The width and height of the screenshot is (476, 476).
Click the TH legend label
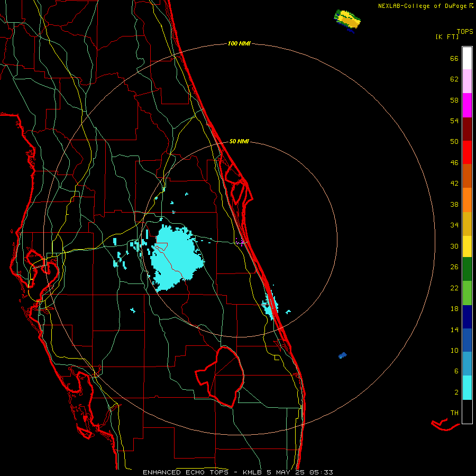pyautogui.click(x=454, y=413)
